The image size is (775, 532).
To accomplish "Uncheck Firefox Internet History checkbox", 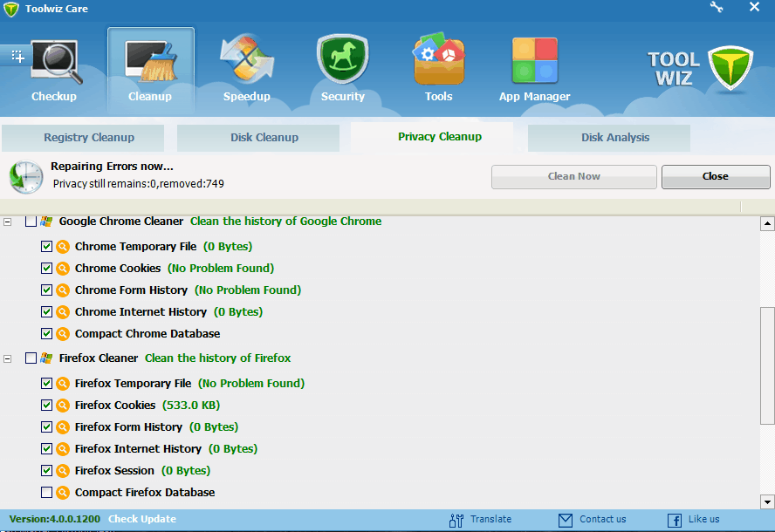I will point(46,448).
